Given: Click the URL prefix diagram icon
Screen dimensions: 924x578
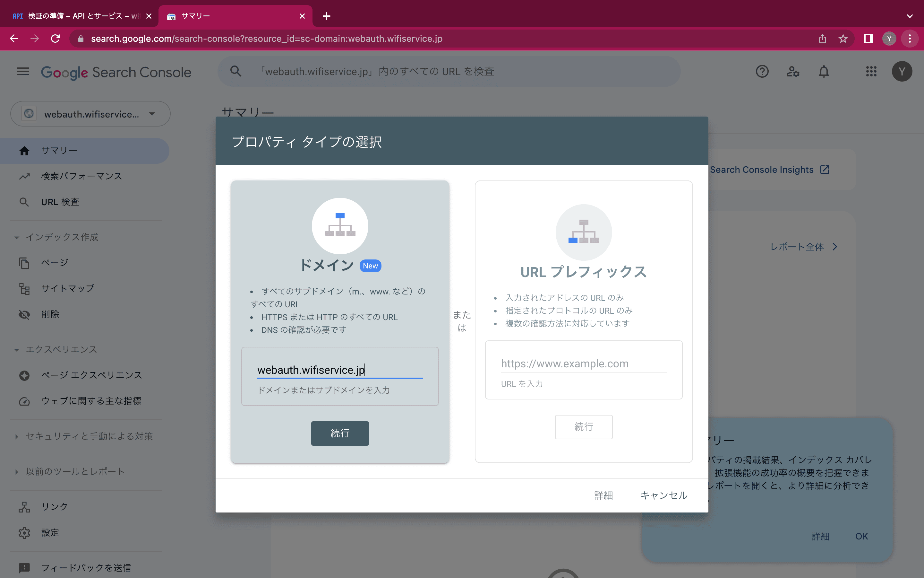Looking at the screenshot, I should tap(583, 232).
